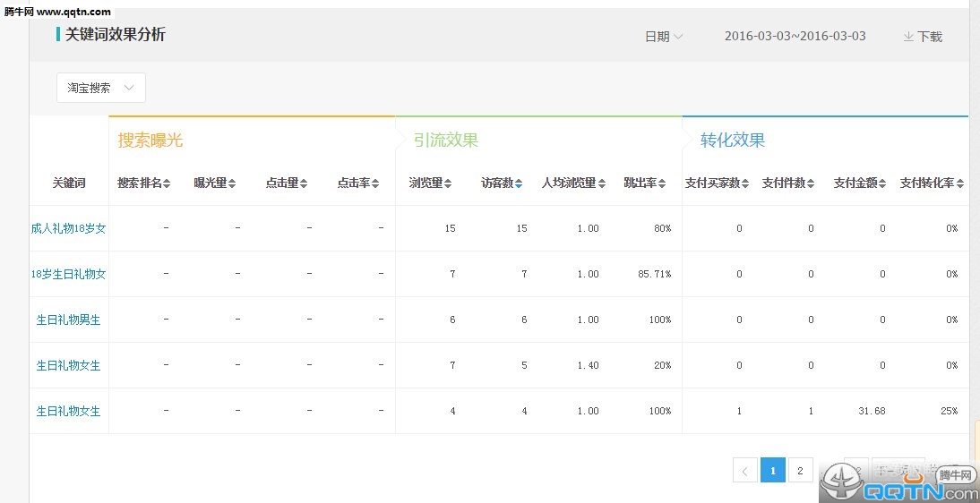Go to page 2 in pagination
Image resolution: width=980 pixels, height=503 pixels.
pos(801,471)
